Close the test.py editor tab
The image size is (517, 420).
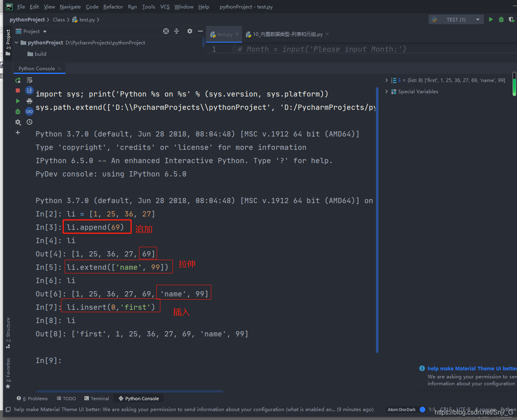coord(237,34)
